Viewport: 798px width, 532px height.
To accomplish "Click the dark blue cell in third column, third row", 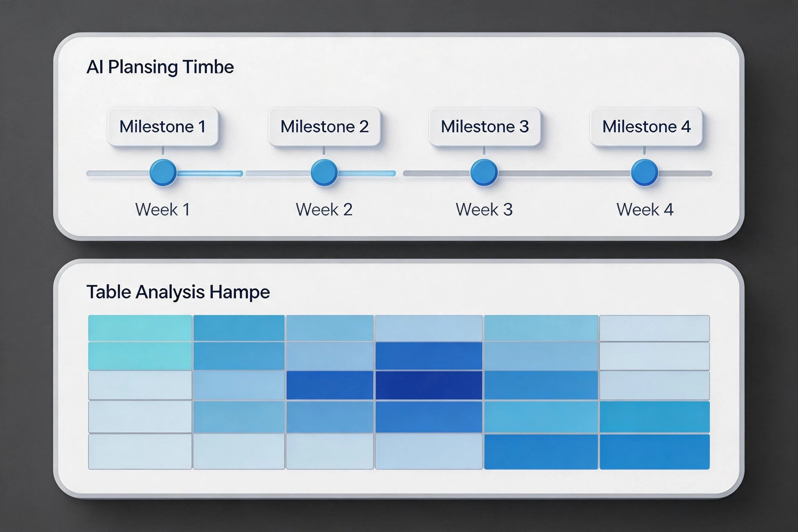I will [x=330, y=385].
